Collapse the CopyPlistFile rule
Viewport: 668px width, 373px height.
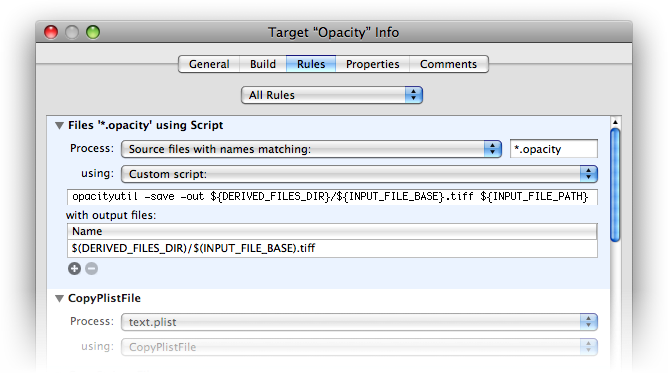pos(59,298)
